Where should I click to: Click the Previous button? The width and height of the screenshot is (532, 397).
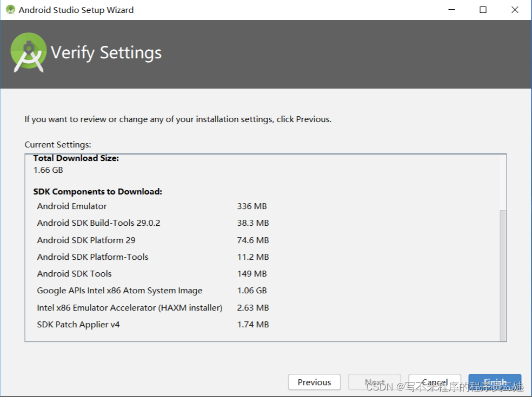click(314, 382)
